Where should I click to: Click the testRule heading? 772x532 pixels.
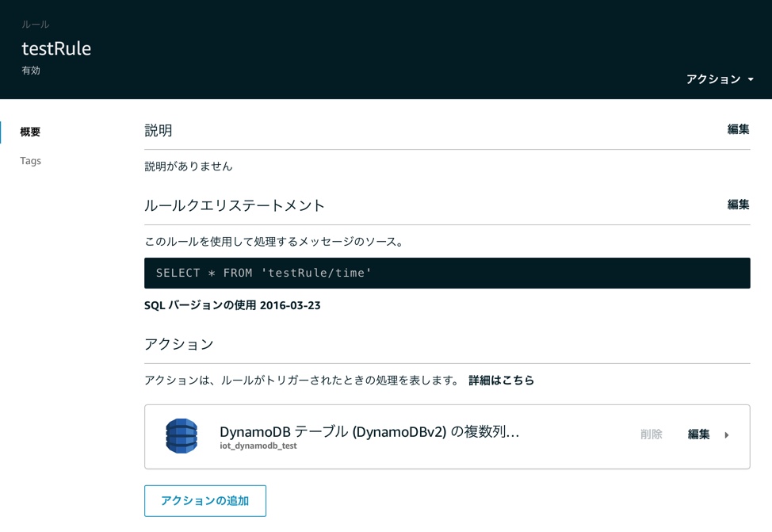click(x=55, y=48)
